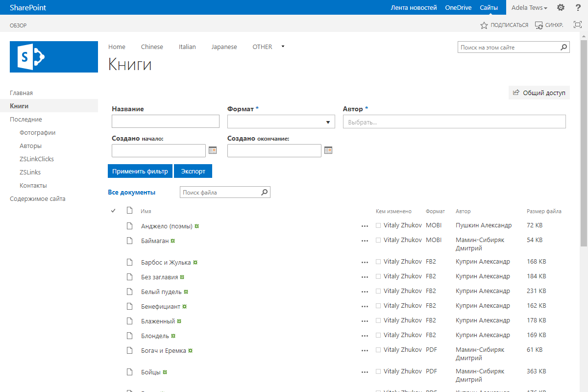The width and height of the screenshot is (588, 392).
Task: Click the document icon of Барбос и Жулька
Action: coord(130,262)
